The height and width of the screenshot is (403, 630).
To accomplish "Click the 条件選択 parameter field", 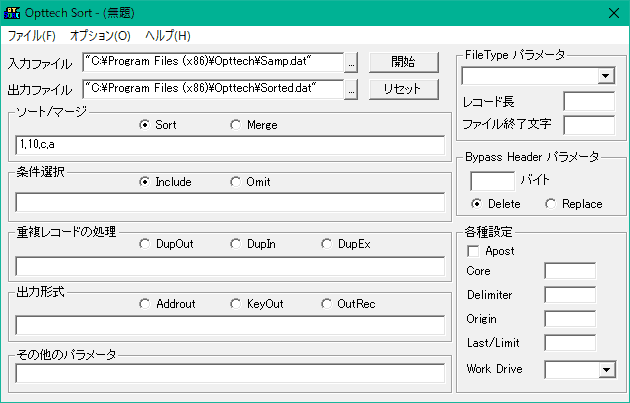I will (x=230, y=202).
